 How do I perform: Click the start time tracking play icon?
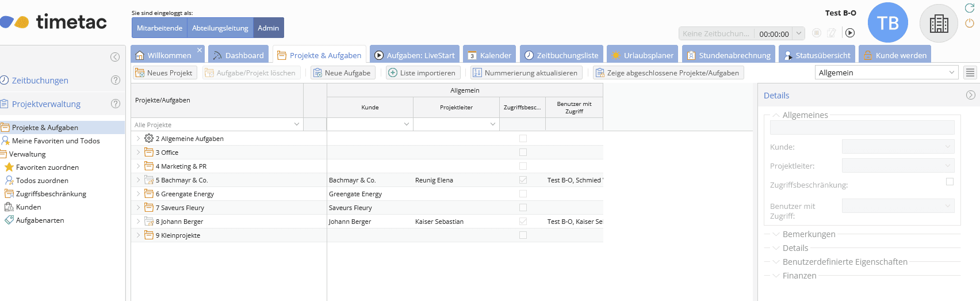(x=850, y=33)
